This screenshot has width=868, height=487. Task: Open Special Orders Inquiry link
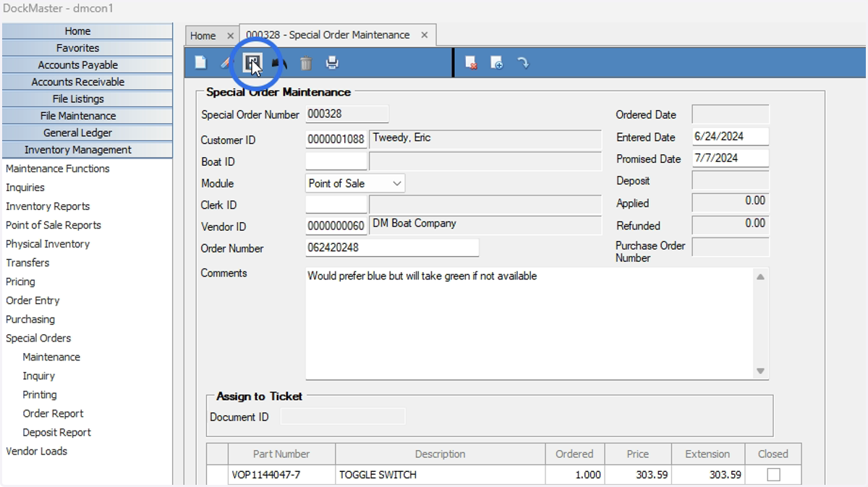[39, 376]
